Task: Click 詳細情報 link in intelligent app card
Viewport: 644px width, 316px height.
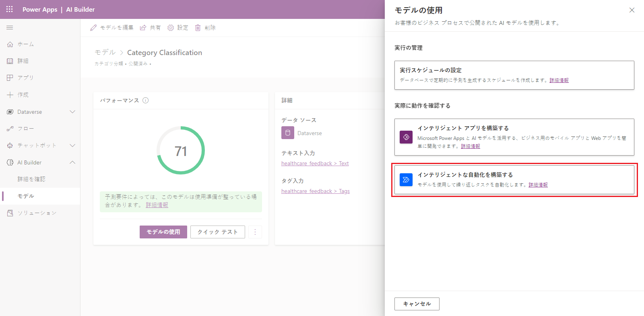Action: click(x=471, y=146)
